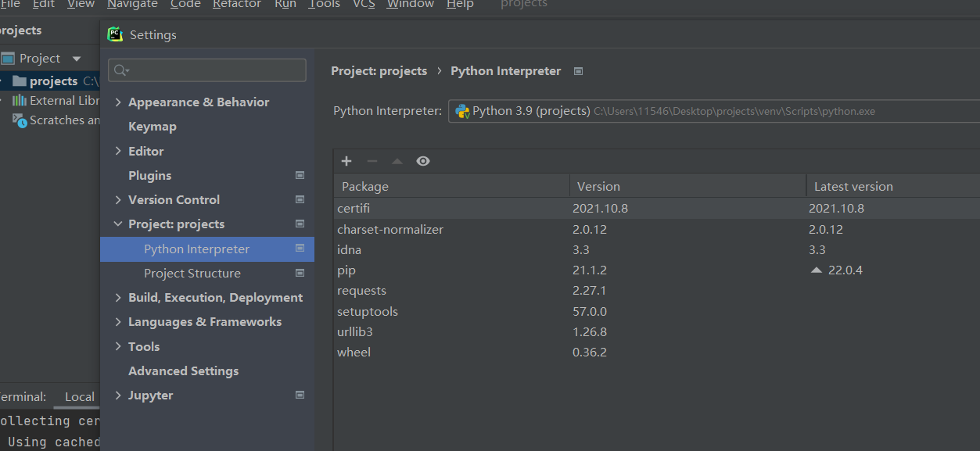The height and width of the screenshot is (451, 980).
Task: Click pip upgrade-available arrow icon
Action: click(x=817, y=270)
